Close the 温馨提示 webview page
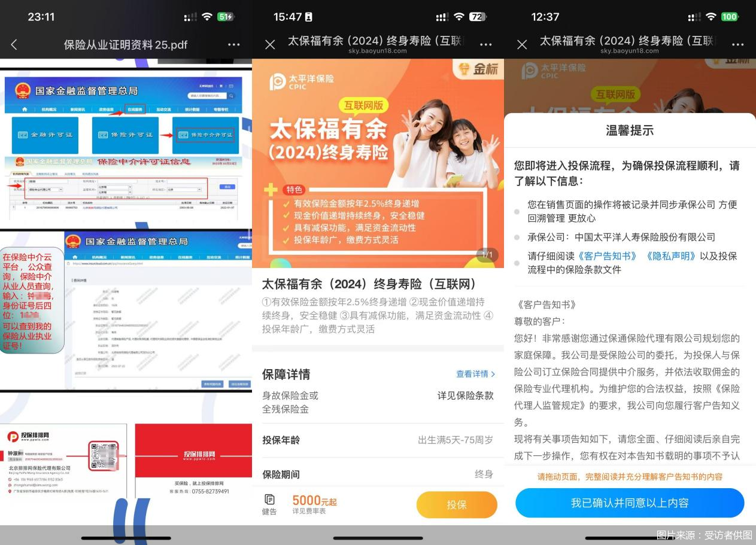This screenshot has height=545, width=756. point(522,45)
